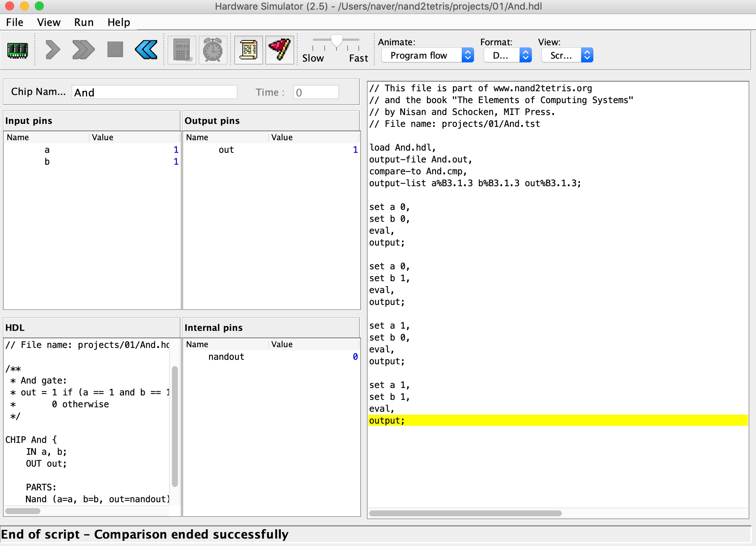This screenshot has width=756, height=546.
Task: Click the Chip Name input field
Action: [x=153, y=92]
